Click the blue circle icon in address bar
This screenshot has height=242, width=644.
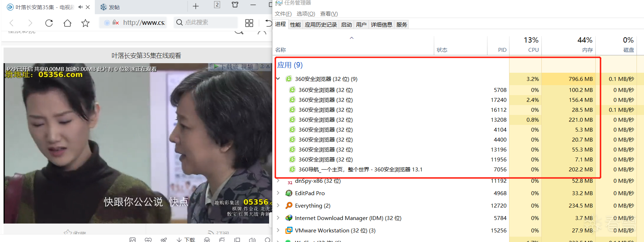click(107, 23)
